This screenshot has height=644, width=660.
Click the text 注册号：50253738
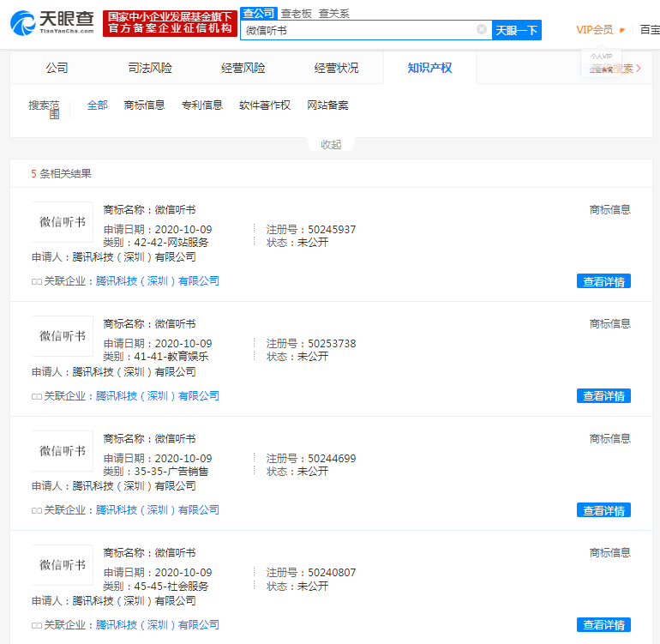coord(311,344)
